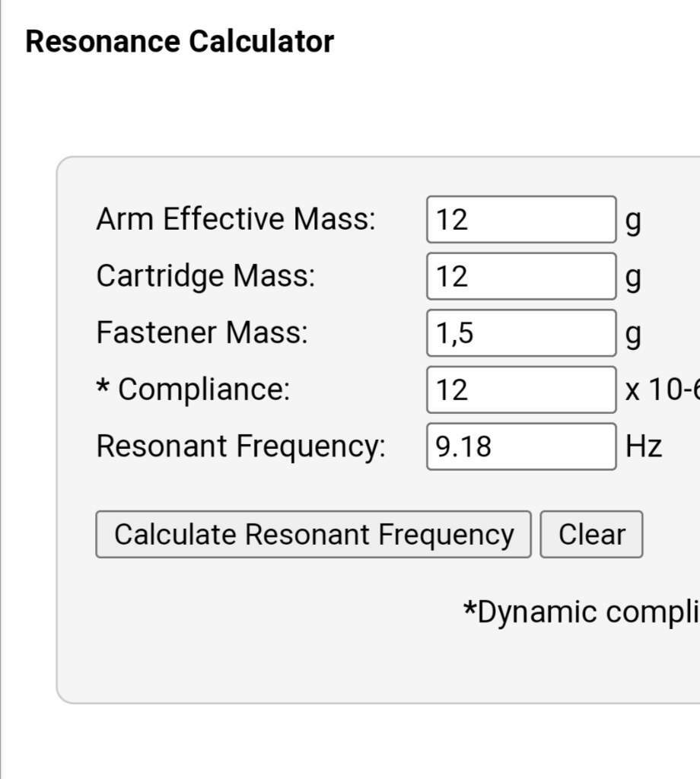Select the Resonant Frequency field showing 9.18
Screen dimensions: 700x779
point(521,446)
